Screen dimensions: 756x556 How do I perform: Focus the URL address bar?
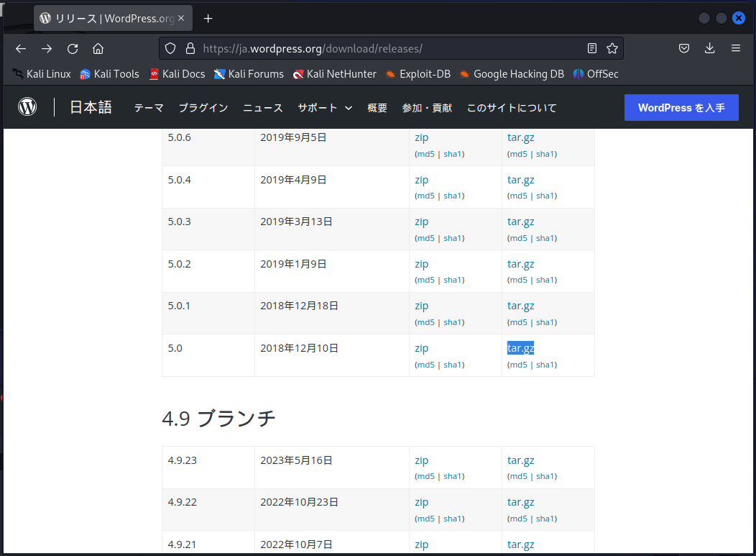(390, 49)
